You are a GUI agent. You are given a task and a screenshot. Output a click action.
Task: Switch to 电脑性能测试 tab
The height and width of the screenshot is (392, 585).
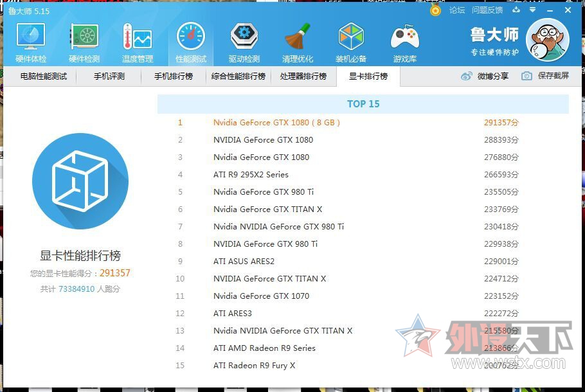point(44,76)
